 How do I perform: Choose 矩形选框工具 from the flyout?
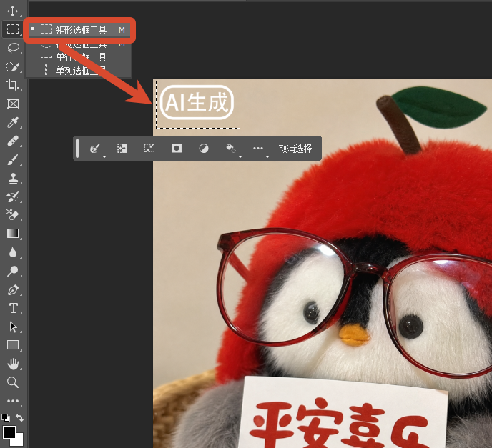(79, 30)
